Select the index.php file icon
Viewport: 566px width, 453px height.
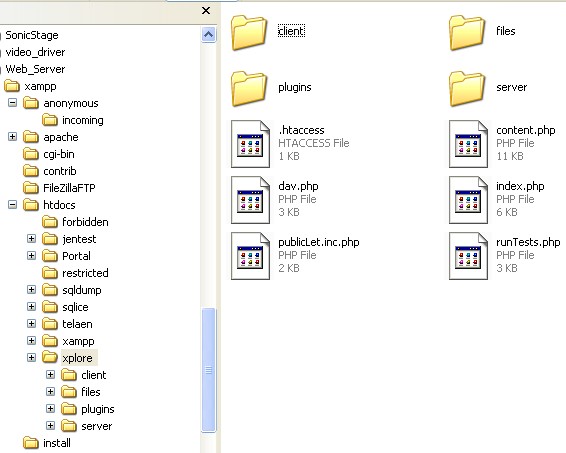(x=469, y=200)
